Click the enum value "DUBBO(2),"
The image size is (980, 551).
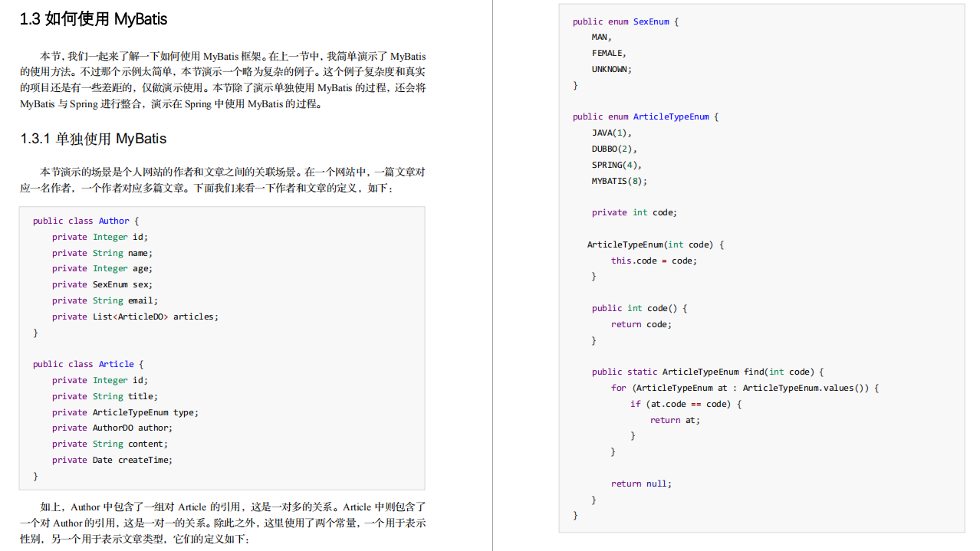click(x=614, y=149)
